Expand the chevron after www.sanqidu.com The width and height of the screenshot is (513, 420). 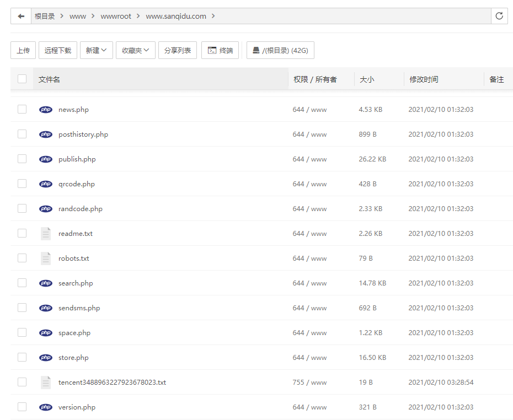pyautogui.click(x=213, y=16)
